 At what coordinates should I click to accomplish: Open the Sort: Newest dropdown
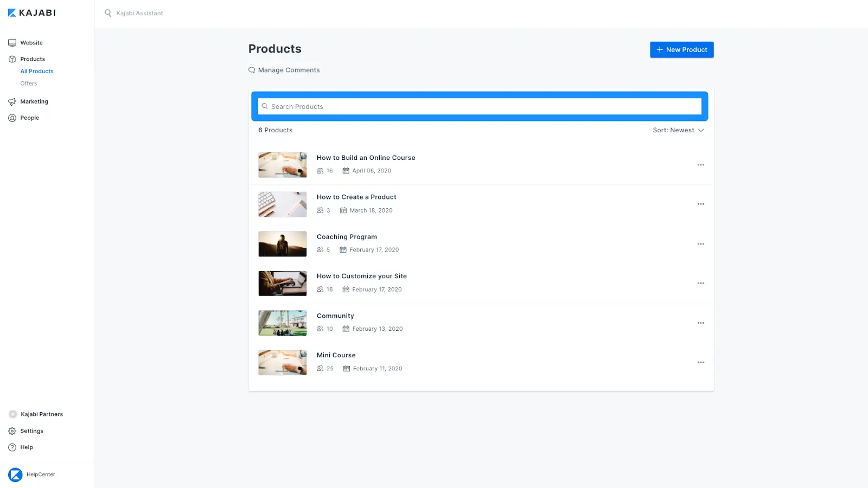click(x=678, y=130)
